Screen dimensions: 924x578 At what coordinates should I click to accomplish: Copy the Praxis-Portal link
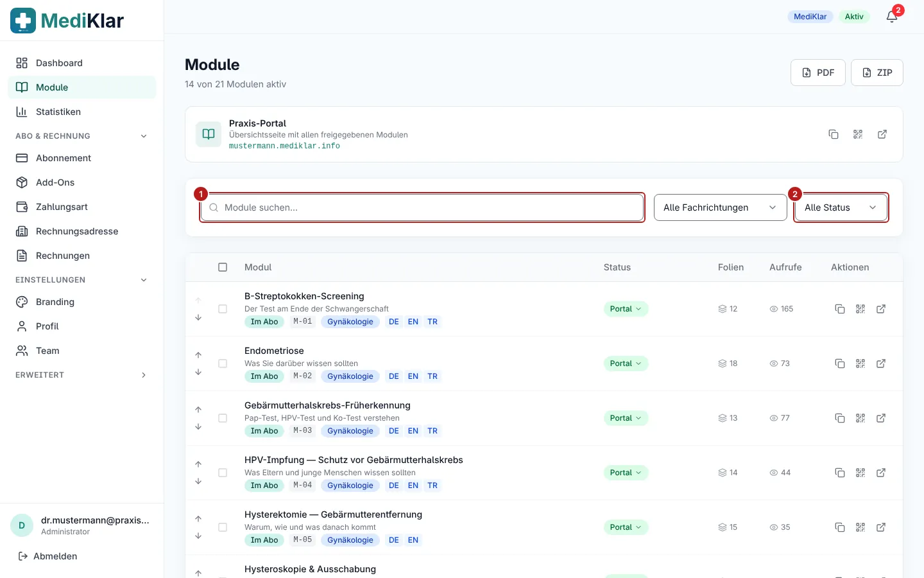pyautogui.click(x=834, y=134)
